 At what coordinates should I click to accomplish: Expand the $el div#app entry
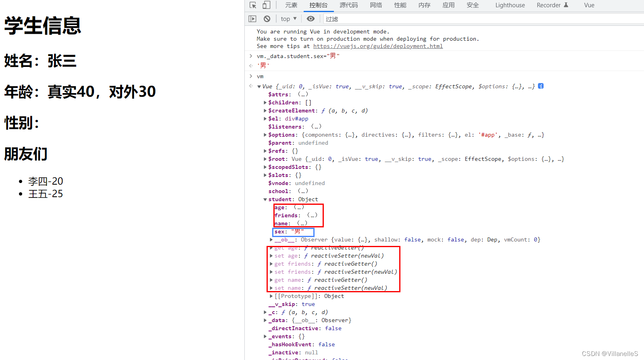tap(265, 119)
